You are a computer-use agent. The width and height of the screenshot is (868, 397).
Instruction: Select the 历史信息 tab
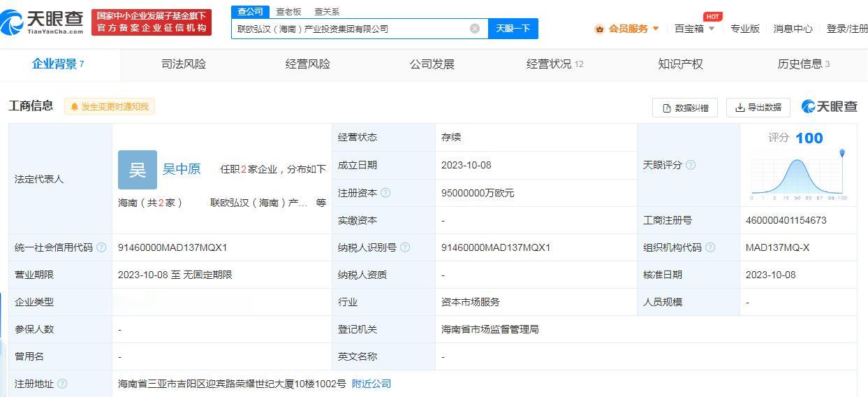click(x=804, y=64)
